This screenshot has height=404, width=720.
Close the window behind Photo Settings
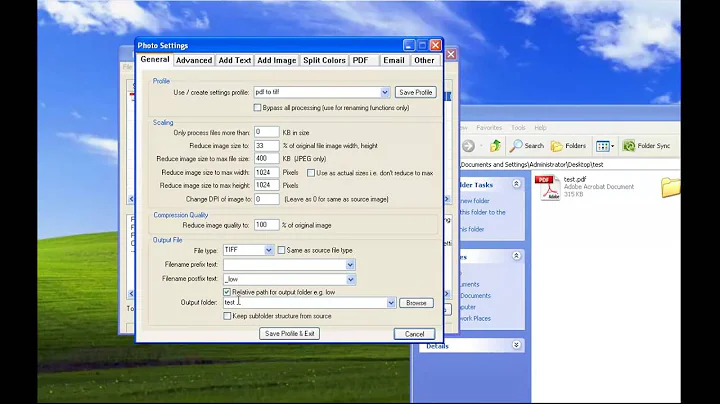[451, 54]
